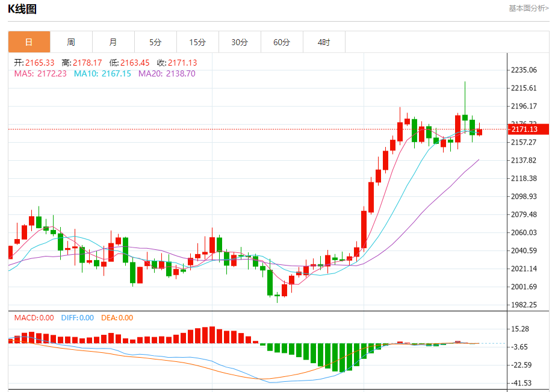Click the MACD:0.00 indicator label
Screen dimensions: 555x392
(34, 318)
